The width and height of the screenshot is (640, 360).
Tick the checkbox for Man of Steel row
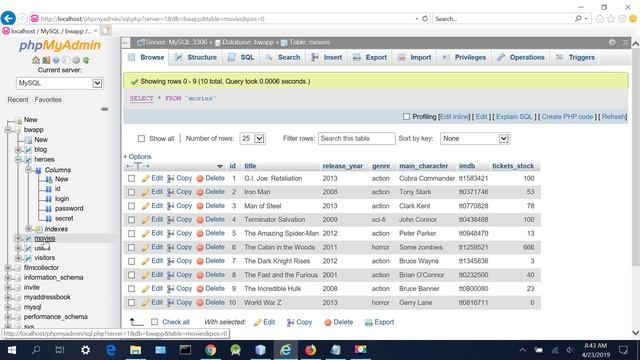(x=131, y=206)
